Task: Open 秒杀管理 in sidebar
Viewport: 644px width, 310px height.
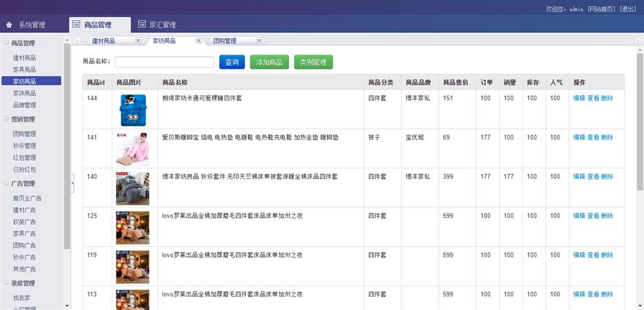Action: (24, 146)
